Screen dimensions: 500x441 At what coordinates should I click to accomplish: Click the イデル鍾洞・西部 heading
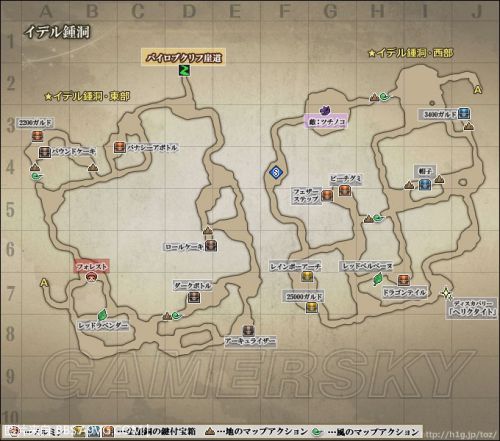[x=411, y=53]
